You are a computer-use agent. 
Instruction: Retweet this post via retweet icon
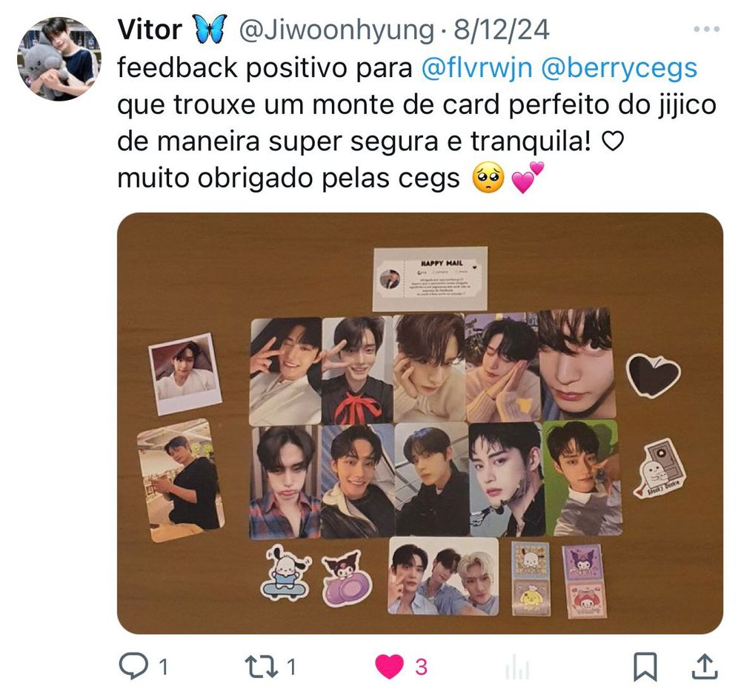[261, 667]
